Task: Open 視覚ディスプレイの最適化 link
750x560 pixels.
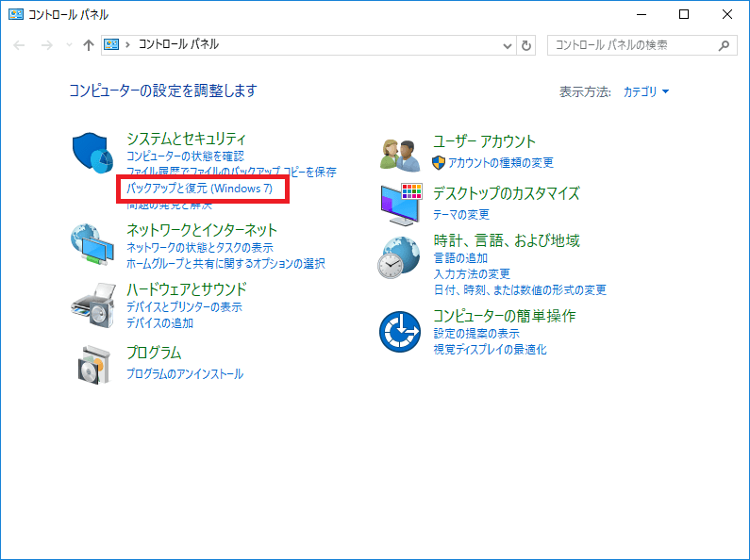Action: point(491,349)
